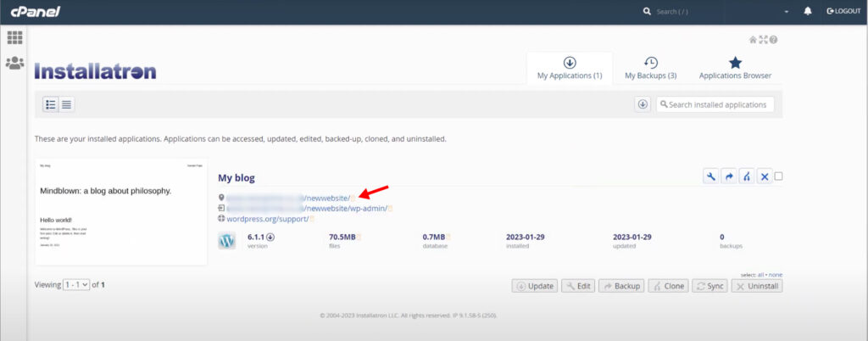Click the 6.1.1 version number
The height and width of the screenshot is (341, 868).
point(256,237)
